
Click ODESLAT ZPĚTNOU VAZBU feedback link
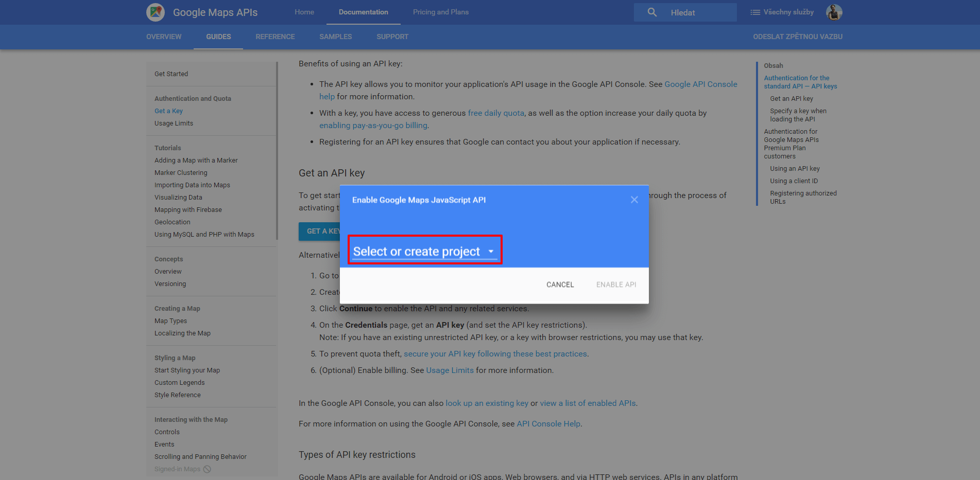[798, 37]
